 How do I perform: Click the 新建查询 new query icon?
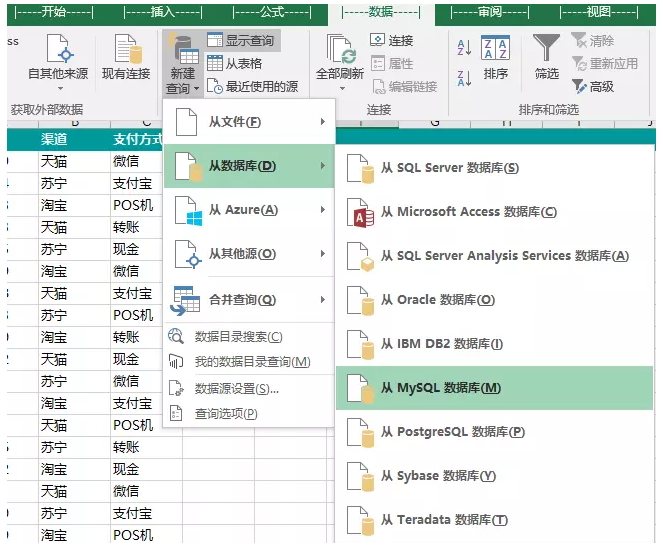click(x=183, y=50)
